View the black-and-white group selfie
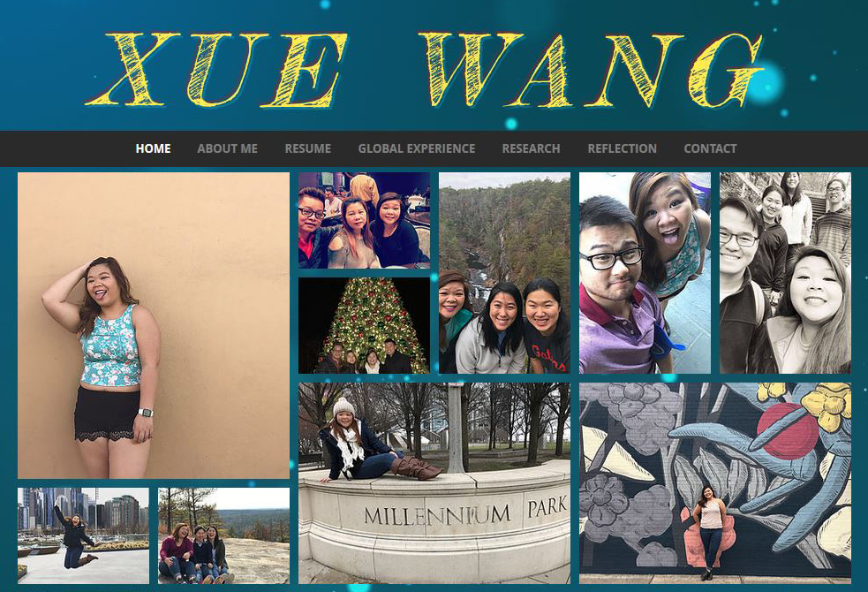868x592 pixels. 785,273
